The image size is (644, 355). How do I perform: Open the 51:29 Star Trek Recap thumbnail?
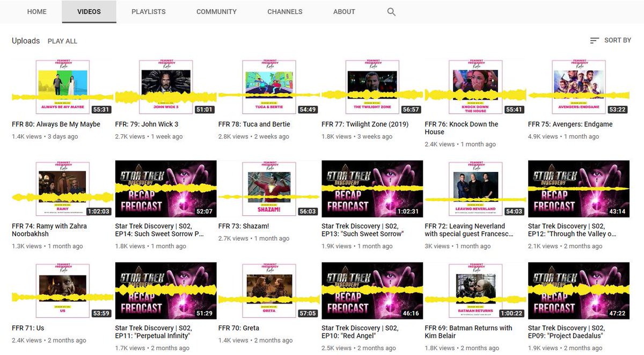(x=166, y=291)
